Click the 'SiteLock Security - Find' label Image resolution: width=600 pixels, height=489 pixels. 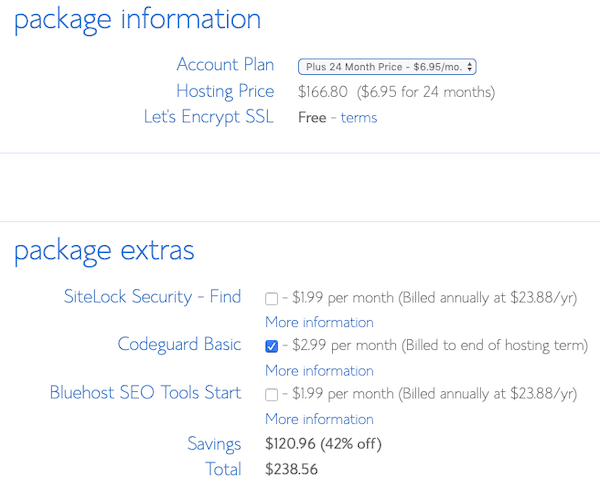coord(152,297)
